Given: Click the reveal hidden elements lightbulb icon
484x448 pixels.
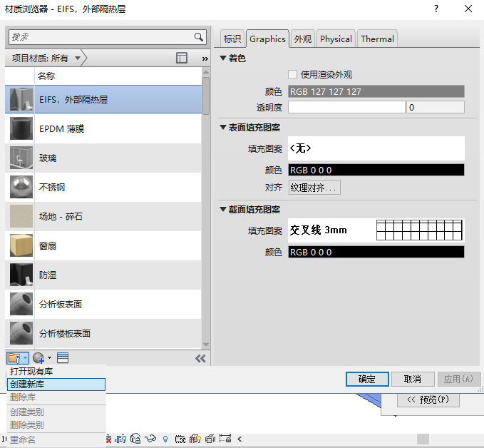Looking at the screenshot, I should pos(165,439).
